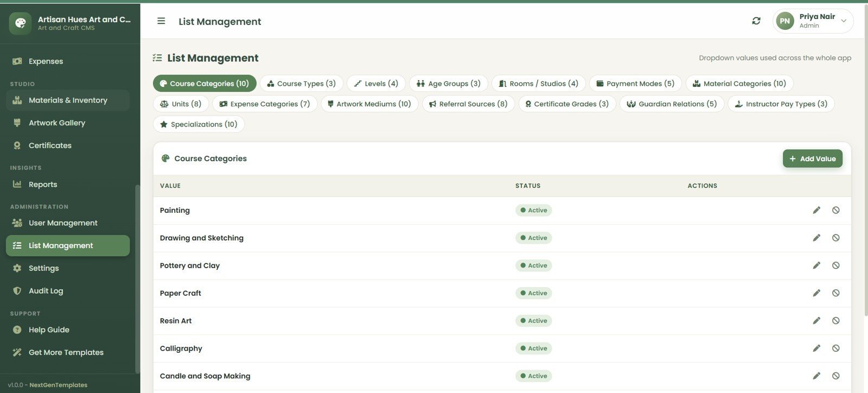Click Active badge for Resin Art
This screenshot has height=393, width=868.
pos(533,321)
